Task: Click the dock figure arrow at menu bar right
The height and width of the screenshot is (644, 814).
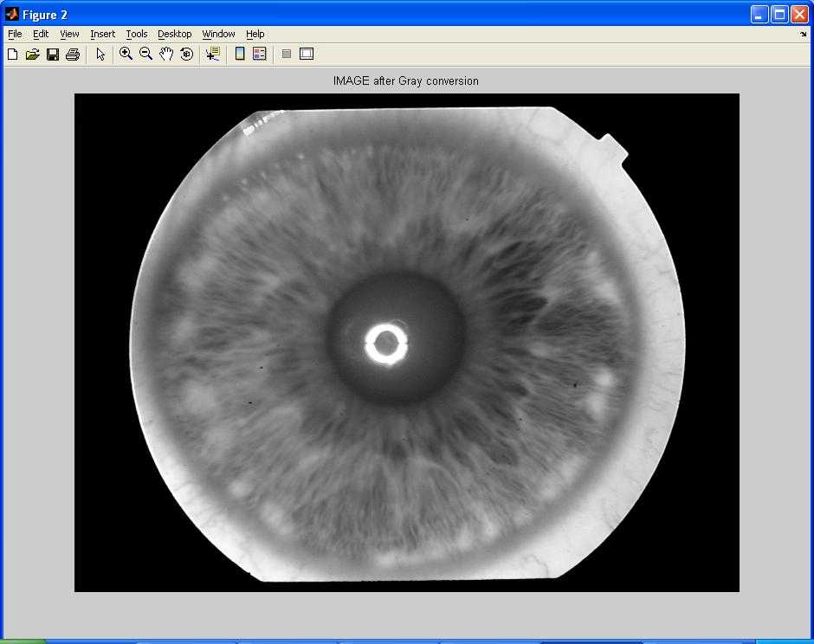Action: tap(803, 35)
